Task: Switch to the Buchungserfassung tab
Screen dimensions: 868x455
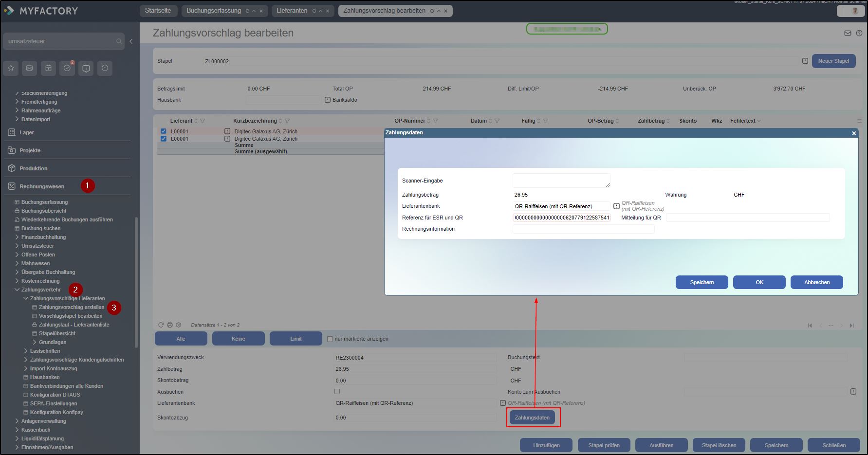Action: point(214,11)
